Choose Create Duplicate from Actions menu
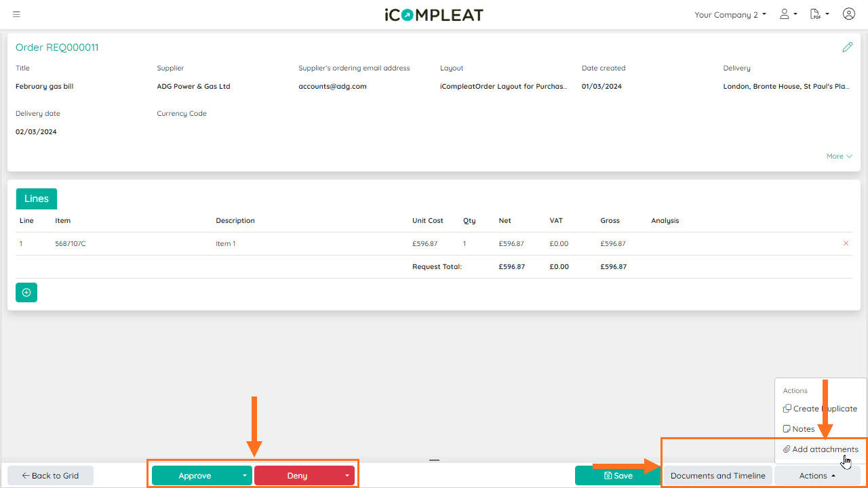The width and height of the screenshot is (868, 488). coord(821,409)
